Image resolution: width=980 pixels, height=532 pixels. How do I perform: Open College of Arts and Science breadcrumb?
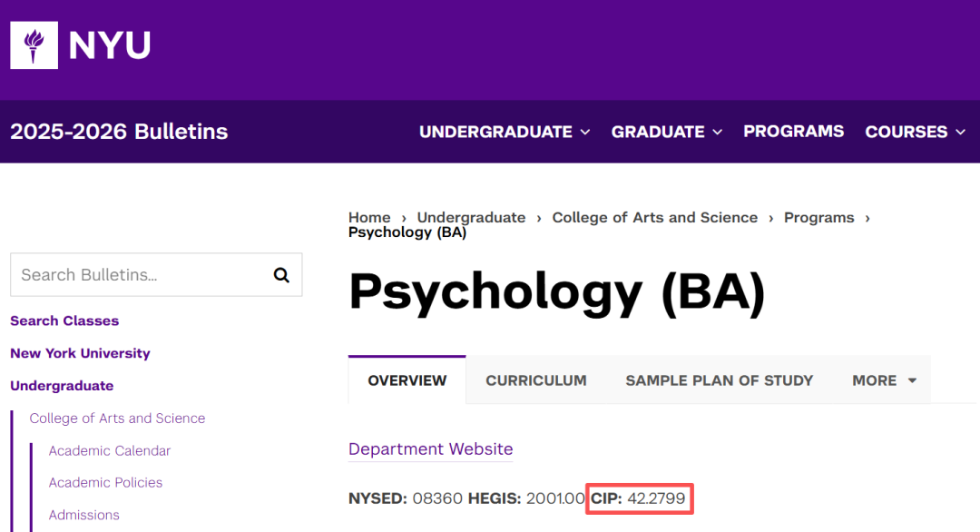pos(654,218)
